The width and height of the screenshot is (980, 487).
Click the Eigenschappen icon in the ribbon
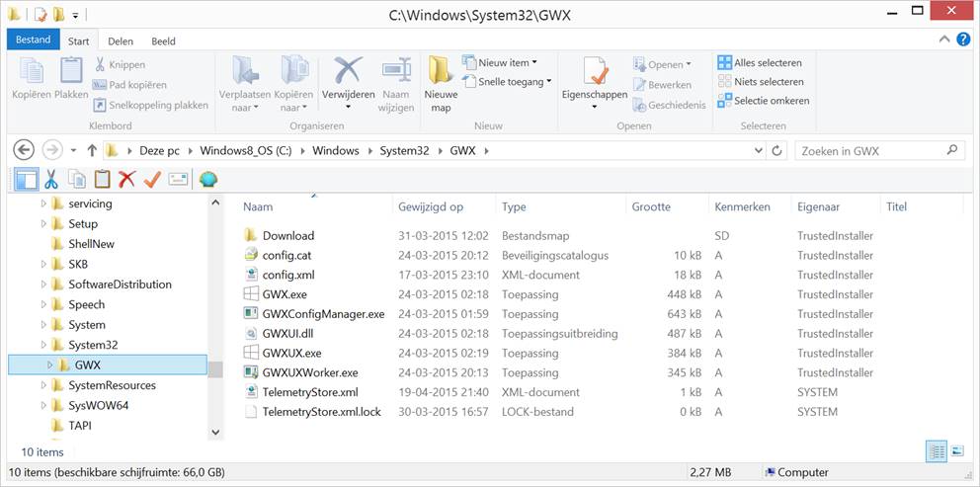pos(594,83)
